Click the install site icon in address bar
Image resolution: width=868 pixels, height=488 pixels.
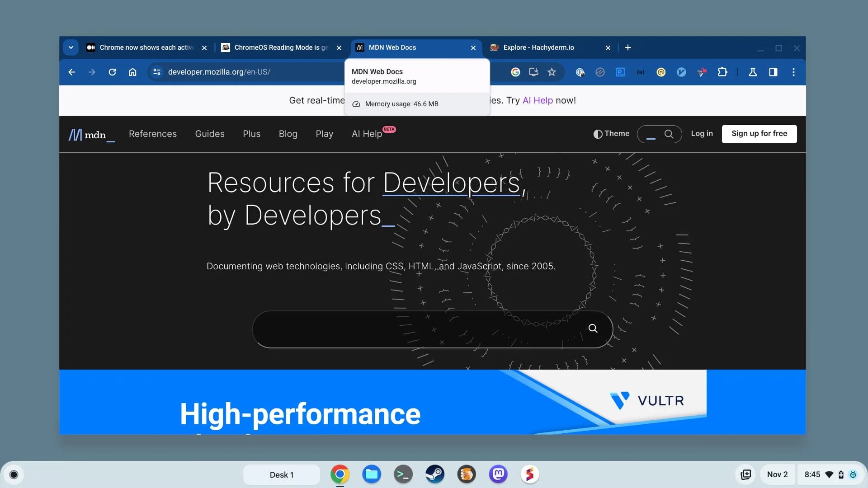[x=533, y=72]
